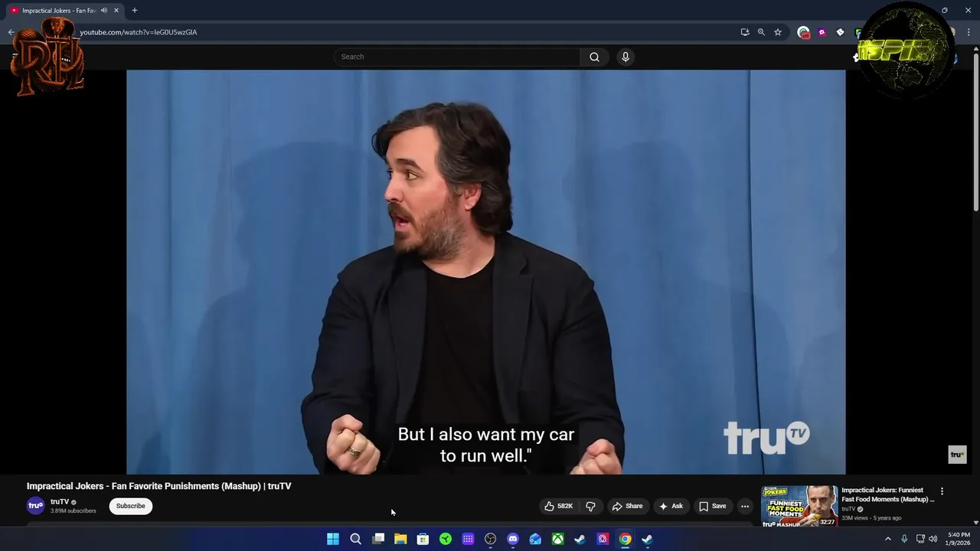Close the Impractical Jokers browser tab
Screen dimensions: 980x551
tap(116, 11)
